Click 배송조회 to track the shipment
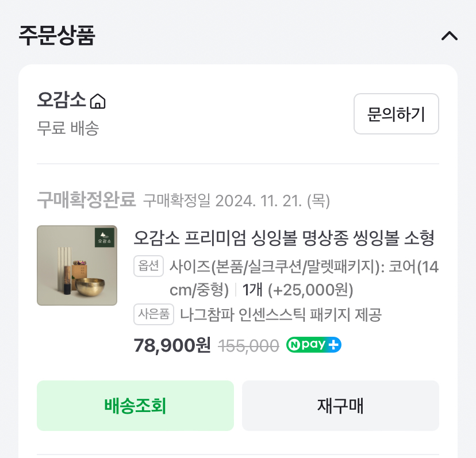 (x=136, y=406)
